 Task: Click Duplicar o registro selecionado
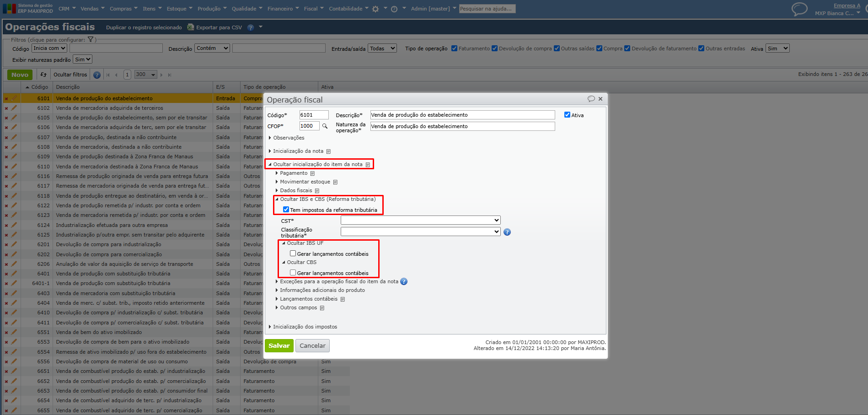click(x=144, y=27)
